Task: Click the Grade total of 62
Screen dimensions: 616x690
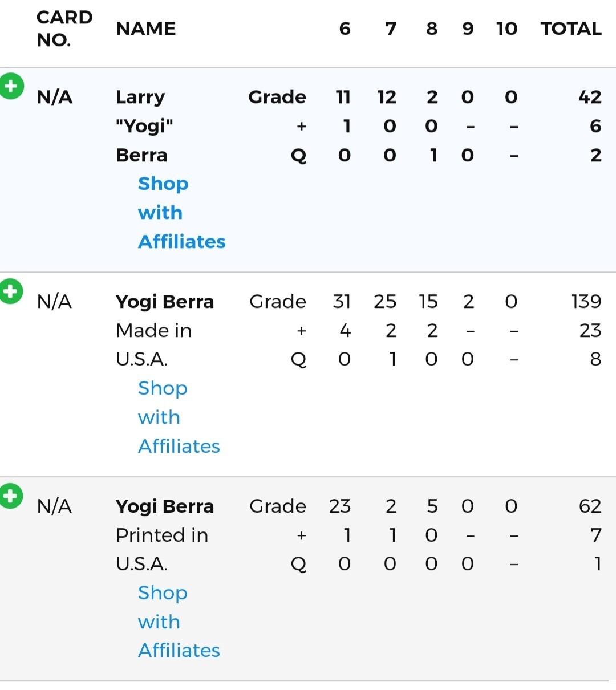Action: point(590,506)
